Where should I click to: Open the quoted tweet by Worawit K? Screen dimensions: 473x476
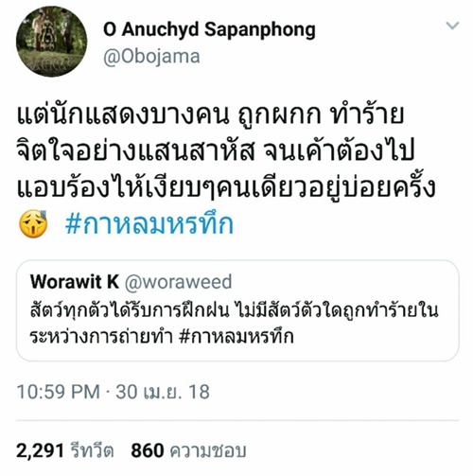[237, 310]
